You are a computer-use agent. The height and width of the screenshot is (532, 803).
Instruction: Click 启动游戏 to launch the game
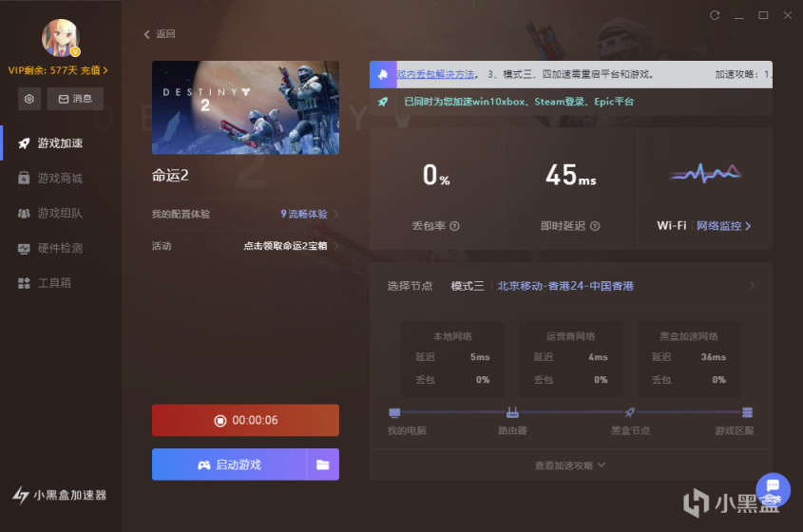[229, 465]
